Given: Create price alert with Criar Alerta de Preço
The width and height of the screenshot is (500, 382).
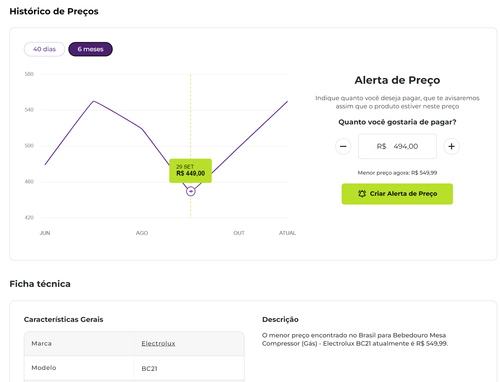Looking at the screenshot, I should coord(397,194).
